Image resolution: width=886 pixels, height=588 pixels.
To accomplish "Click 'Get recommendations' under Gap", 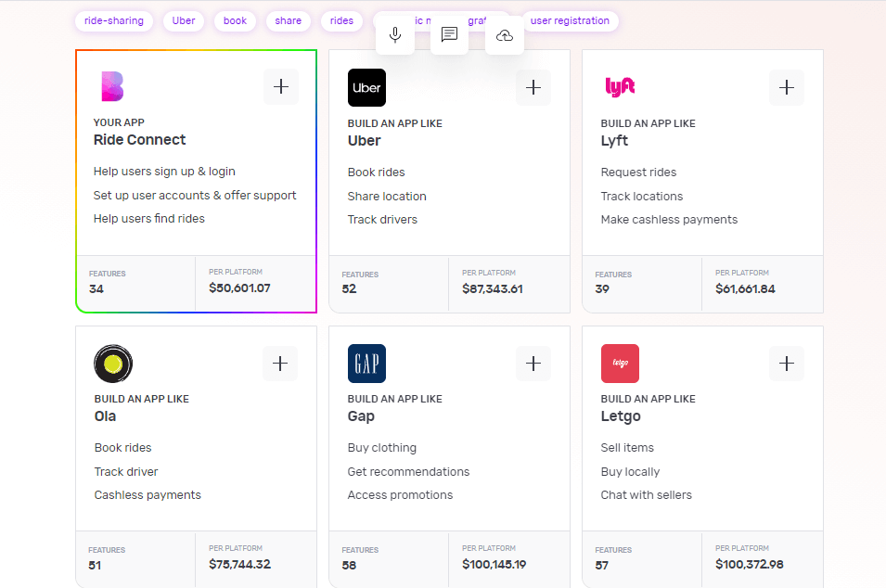I will (x=408, y=472).
